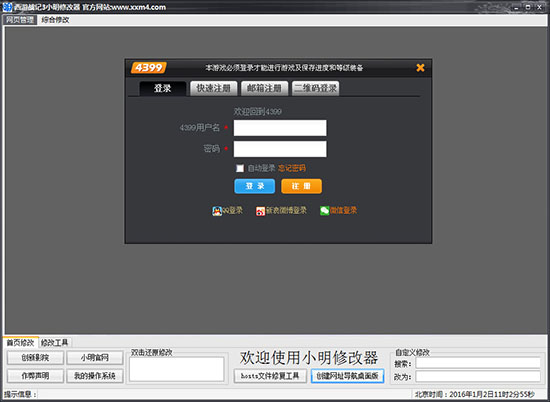550x402 pixels.
Task: Click the 4399 orange logo
Action: click(149, 68)
